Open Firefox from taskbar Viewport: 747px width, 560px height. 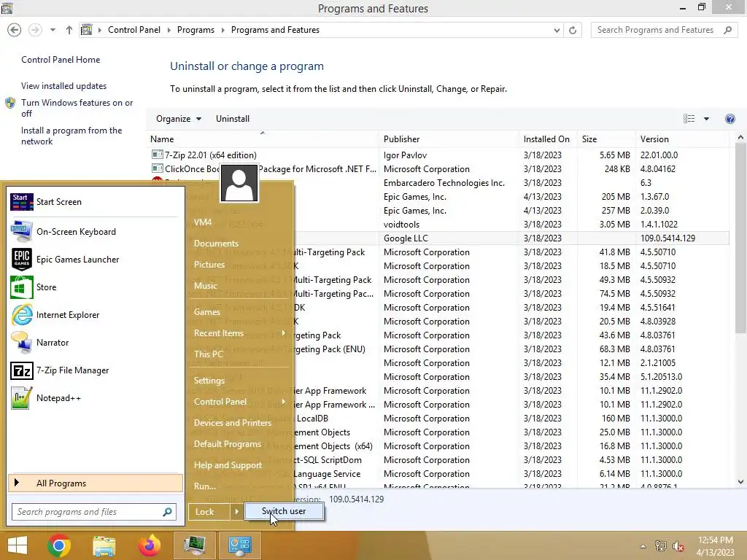click(x=149, y=545)
